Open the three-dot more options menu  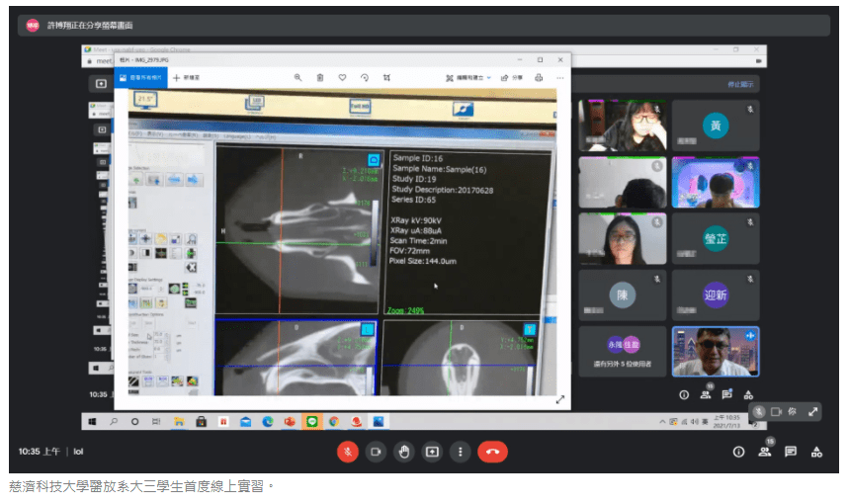(460, 452)
